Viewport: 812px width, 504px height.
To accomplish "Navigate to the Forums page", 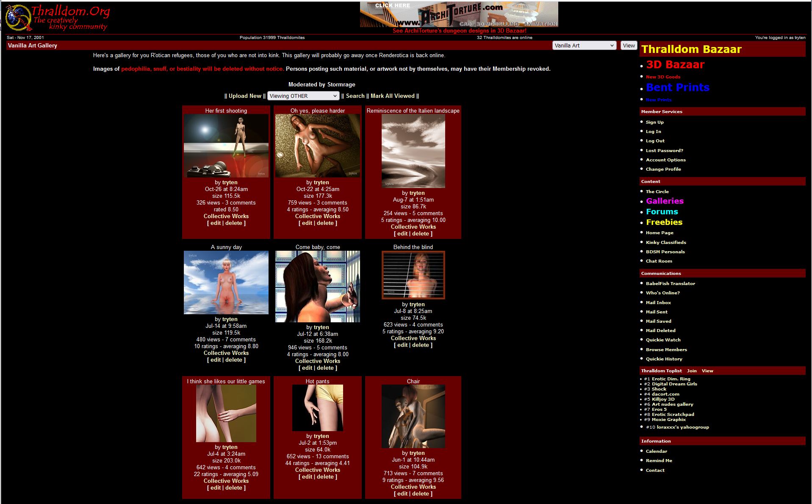I will click(x=662, y=212).
